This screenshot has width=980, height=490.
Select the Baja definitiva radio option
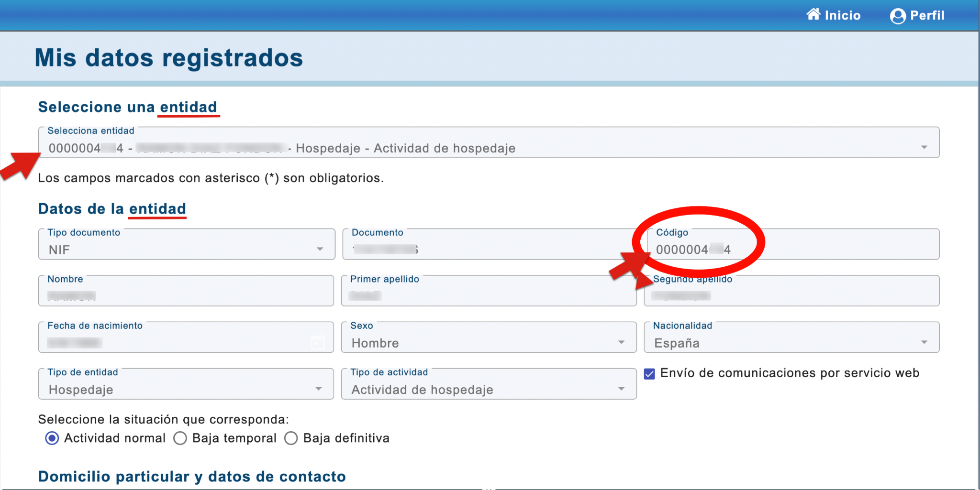coord(291,438)
